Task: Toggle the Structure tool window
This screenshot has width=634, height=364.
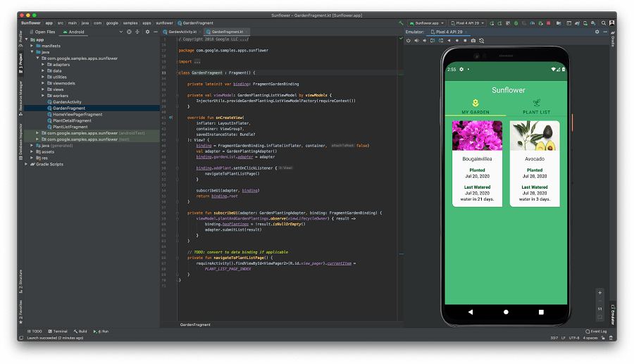Action: tap(20, 282)
